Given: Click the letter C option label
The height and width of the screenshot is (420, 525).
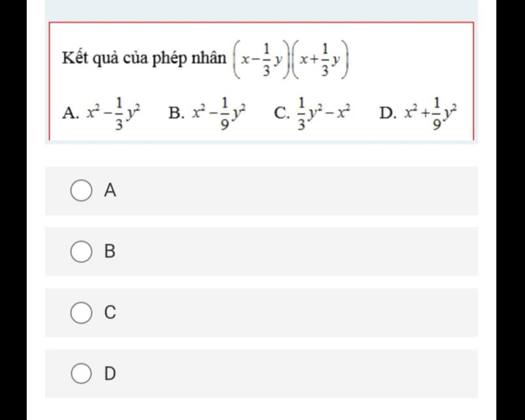Looking at the screenshot, I should pos(110,312).
